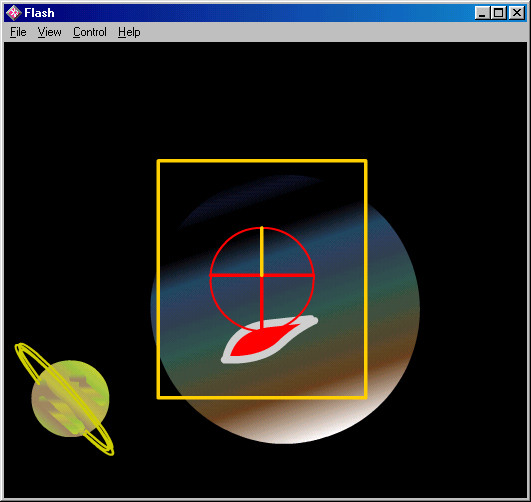Maximize the Flash window
The width and height of the screenshot is (531, 502).
498,13
